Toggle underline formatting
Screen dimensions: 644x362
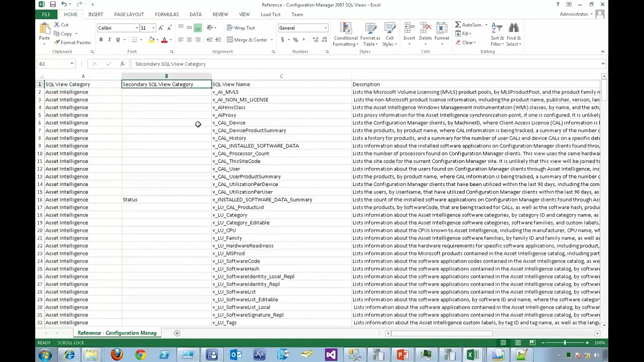coord(118,40)
